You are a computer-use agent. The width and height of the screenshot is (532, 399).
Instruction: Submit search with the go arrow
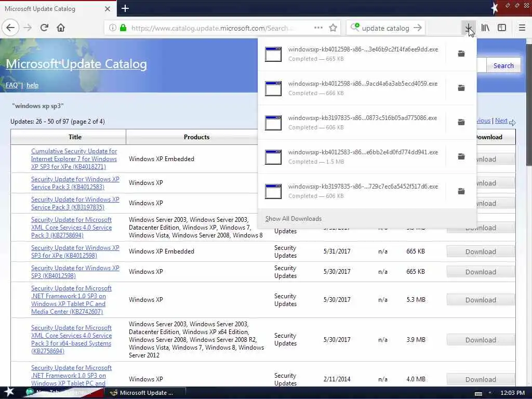tap(418, 28)
